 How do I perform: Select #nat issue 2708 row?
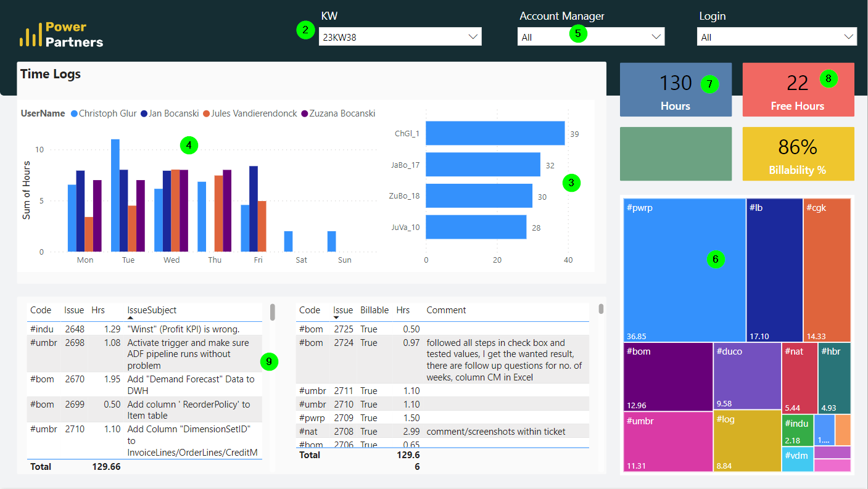click(x=442, y=431)
